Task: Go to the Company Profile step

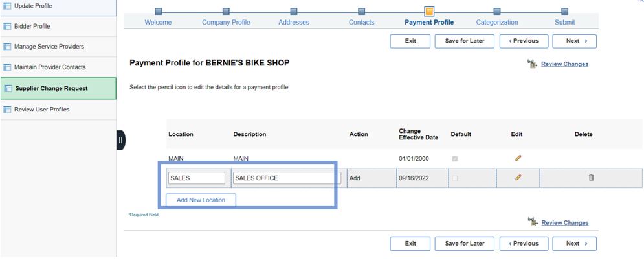Action: click(226, 23)
